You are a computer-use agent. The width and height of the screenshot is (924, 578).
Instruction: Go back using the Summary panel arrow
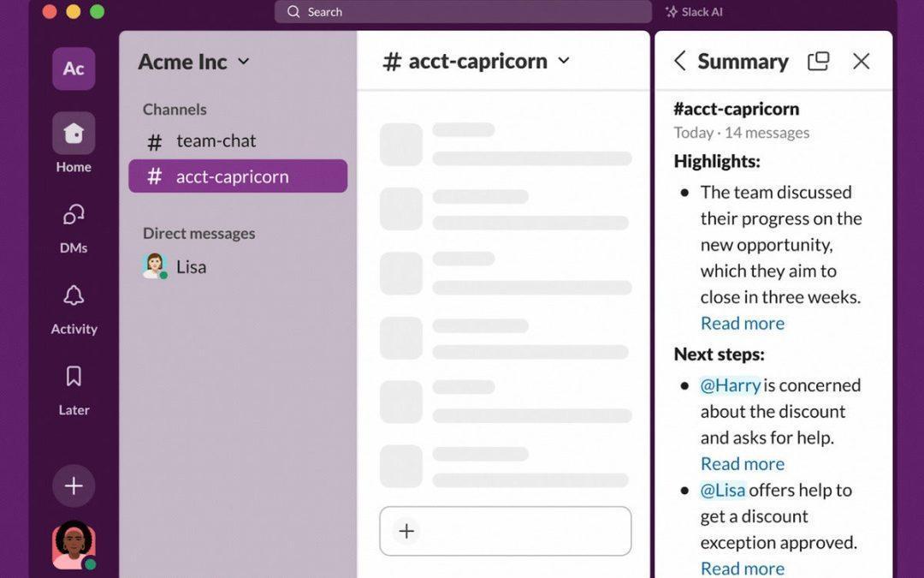click(x=680, y=61)
